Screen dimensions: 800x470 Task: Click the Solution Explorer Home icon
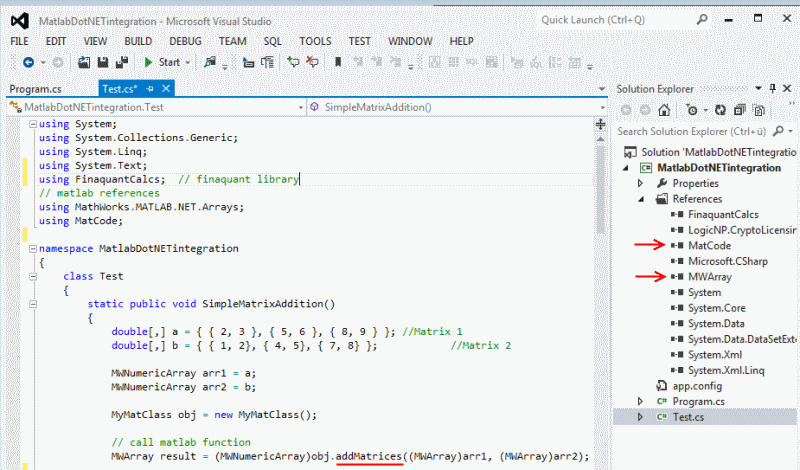pyautogui.click(x=664, y=110)
